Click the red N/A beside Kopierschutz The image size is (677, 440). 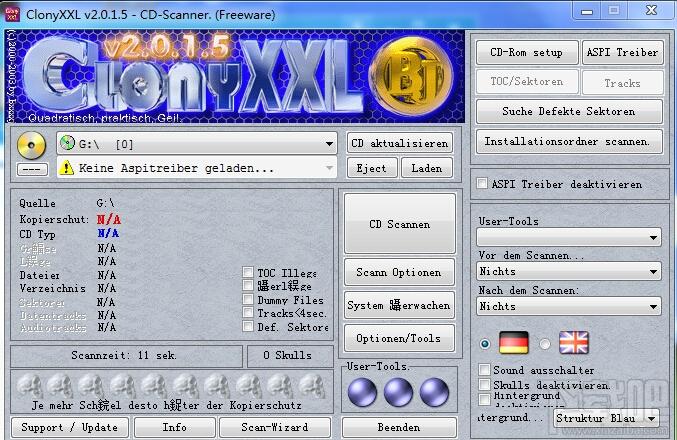(108, 219)
